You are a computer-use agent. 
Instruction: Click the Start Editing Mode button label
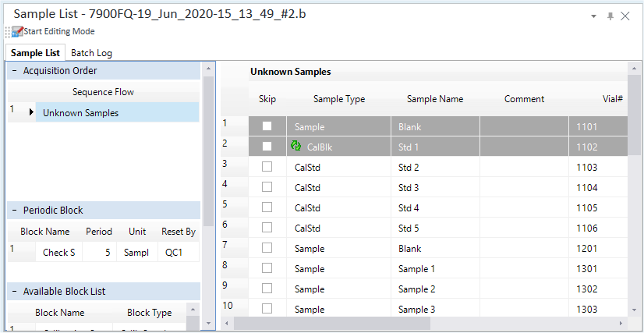59,31
